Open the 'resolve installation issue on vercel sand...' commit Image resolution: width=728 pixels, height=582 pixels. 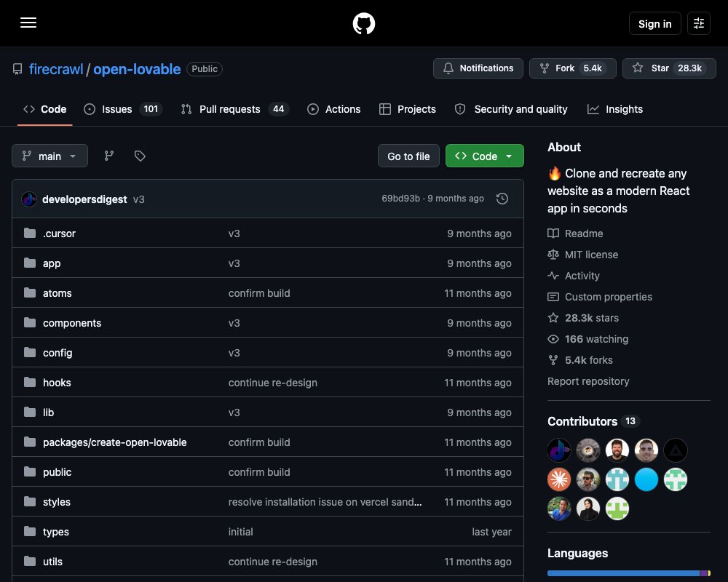[325, 502]
